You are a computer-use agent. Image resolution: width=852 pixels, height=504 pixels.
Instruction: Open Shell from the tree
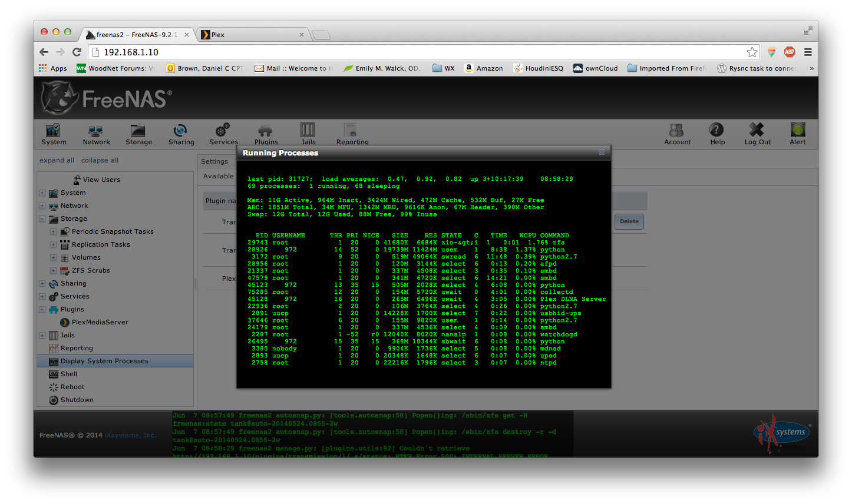coord(63,374)
